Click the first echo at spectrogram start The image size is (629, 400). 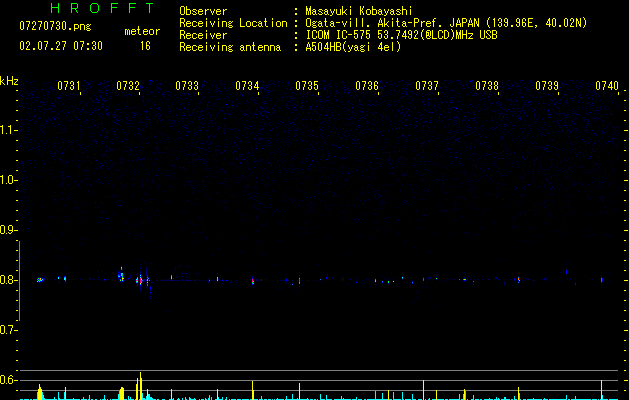pos(40,280)
